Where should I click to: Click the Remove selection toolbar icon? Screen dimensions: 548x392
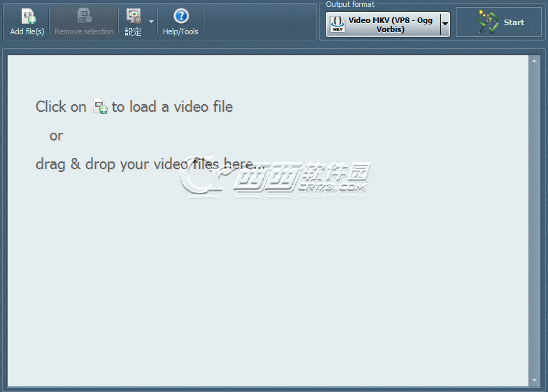[84, 17]
